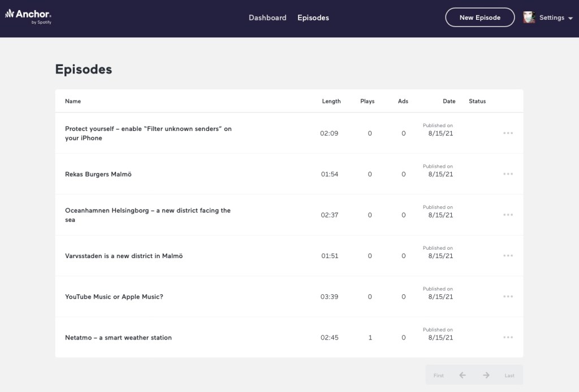Click the Name column header
Viewport: 579px width, 392px height.
73,101
